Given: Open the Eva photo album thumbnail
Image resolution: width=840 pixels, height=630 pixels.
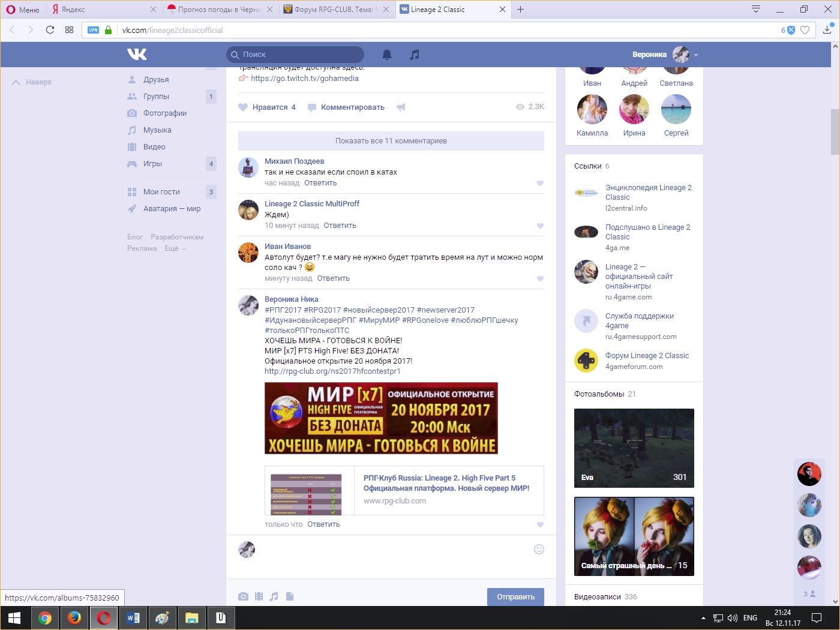Looking at the screenshot, I should 634,448.
